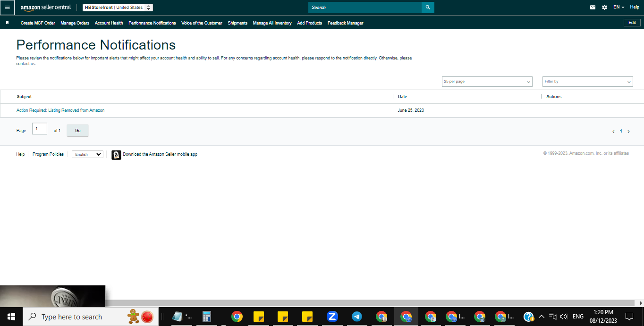Open Manage All Inventory menu item
Image resolution: width=644 pixels, height=326 pixels.
272,23
